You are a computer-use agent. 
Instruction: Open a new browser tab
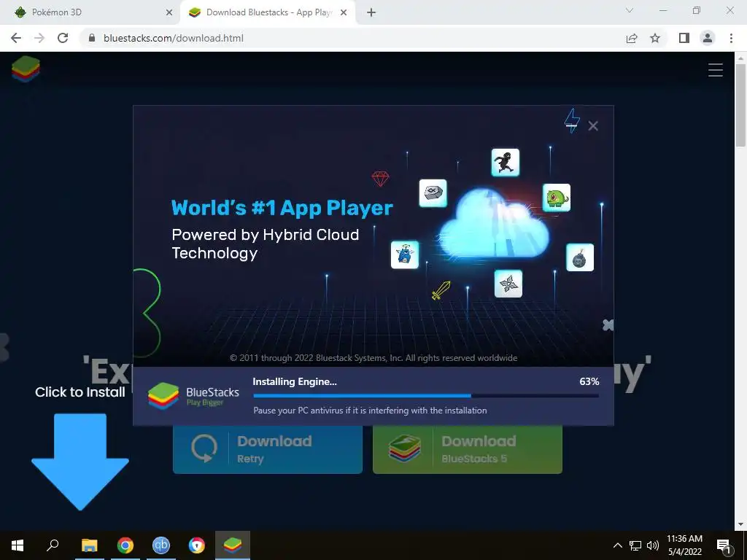[x=371, y=12]
